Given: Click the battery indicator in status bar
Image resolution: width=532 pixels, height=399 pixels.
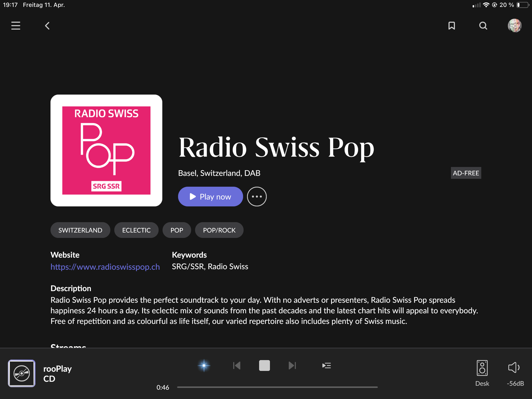Looking at the screenshot, I should pos(523,5).
